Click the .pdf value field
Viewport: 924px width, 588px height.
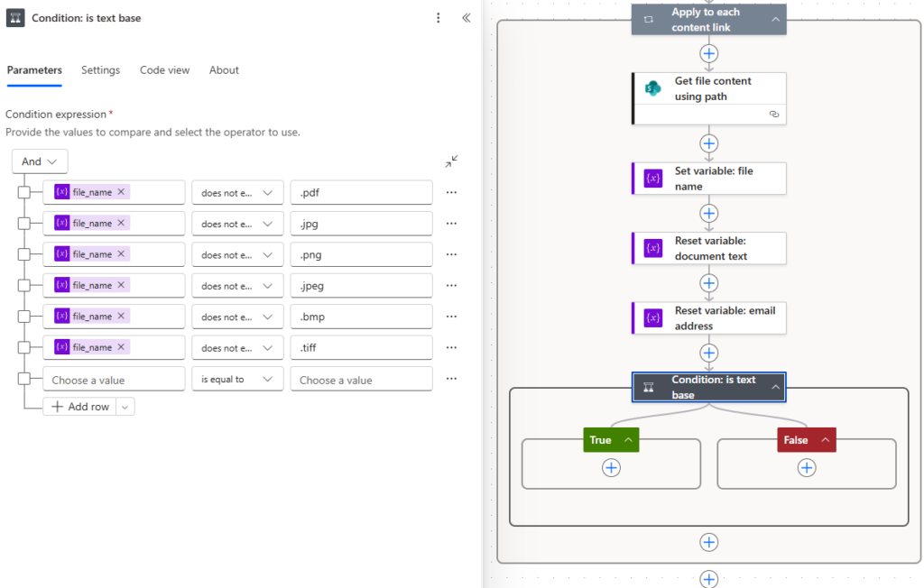[x=361, y=193]
